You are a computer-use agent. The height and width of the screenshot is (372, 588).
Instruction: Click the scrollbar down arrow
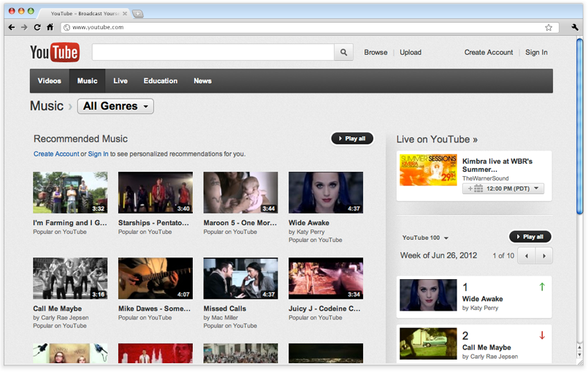point(580,354)
